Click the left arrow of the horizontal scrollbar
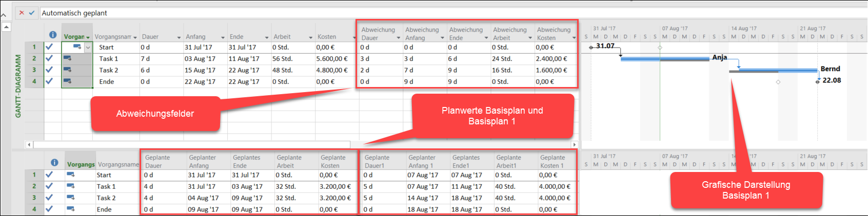This screenshot has width=868, height=216. pyautogui.click(x=29, y=145)
